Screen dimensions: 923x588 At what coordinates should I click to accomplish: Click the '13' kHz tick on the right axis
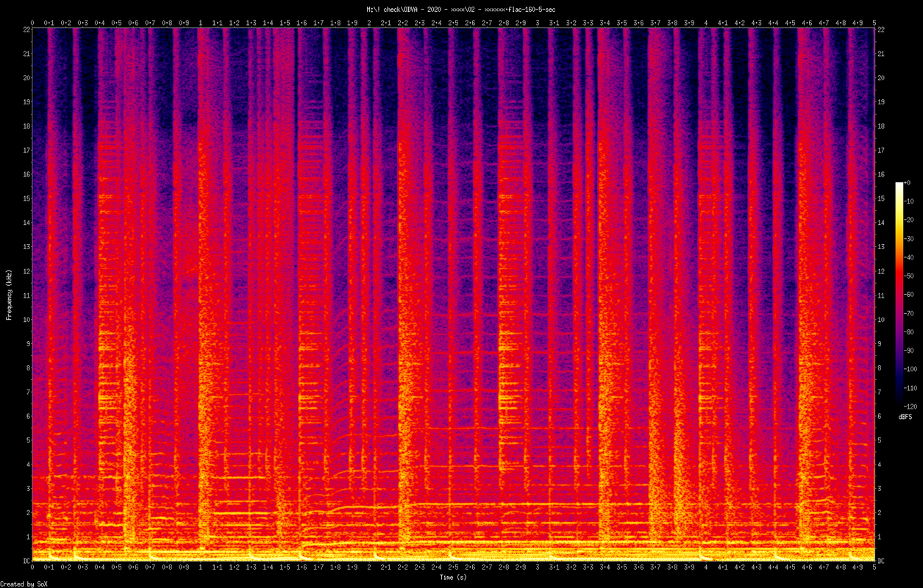coord(881,247)
